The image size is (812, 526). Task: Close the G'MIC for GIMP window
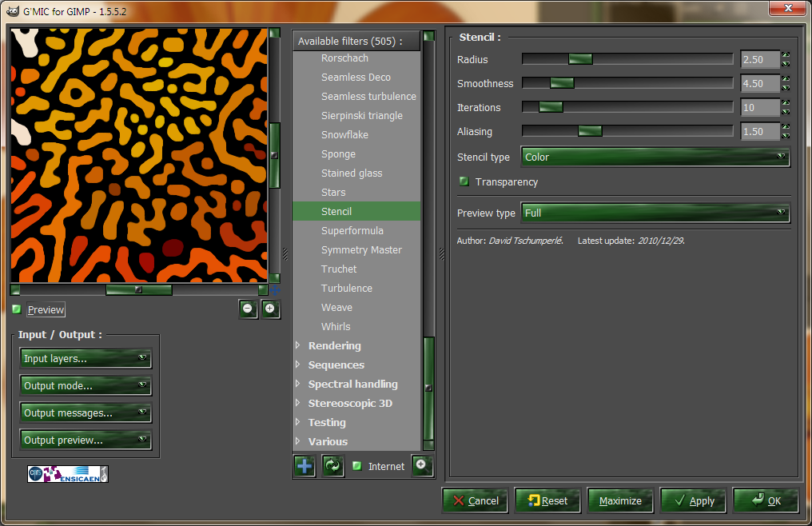[788, 8]
